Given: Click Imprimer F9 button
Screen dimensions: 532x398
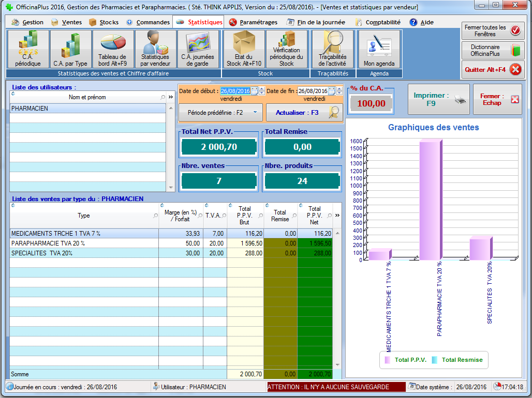Looking at the screenshot, I should tap(438, 99).
